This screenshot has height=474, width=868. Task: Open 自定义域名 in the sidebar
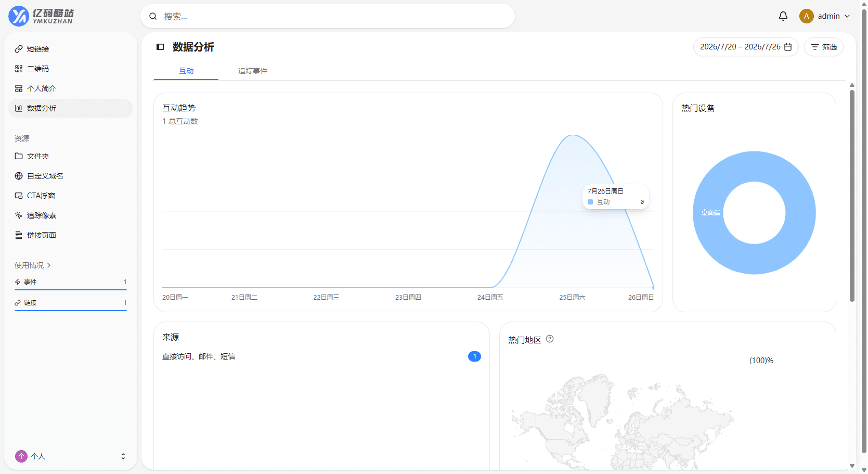click(x=71, y=176)
